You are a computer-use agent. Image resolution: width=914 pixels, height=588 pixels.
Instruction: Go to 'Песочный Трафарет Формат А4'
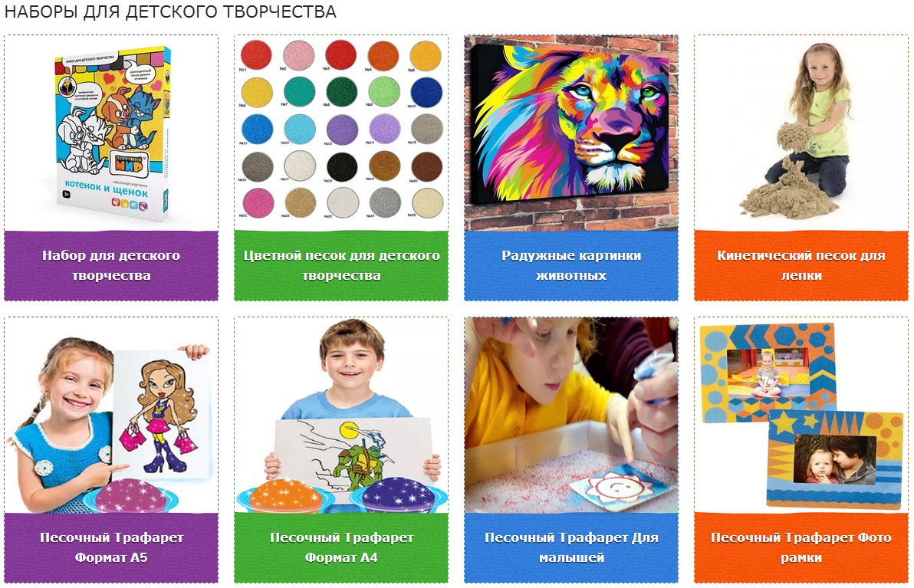point(341,548)
